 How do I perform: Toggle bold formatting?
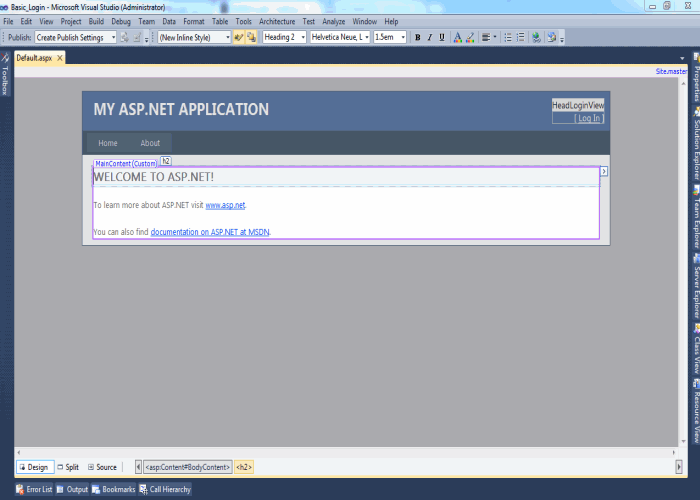pyautogui.click(x=417, y=38)
